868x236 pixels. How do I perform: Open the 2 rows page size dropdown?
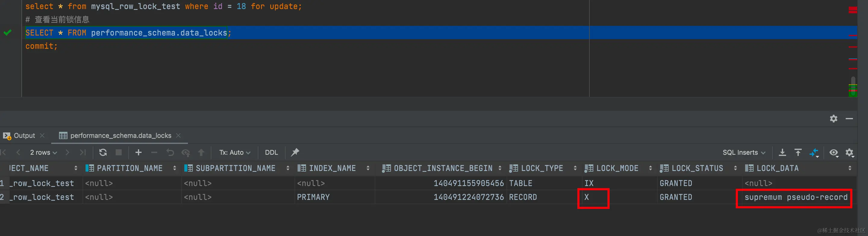(43, 153)
